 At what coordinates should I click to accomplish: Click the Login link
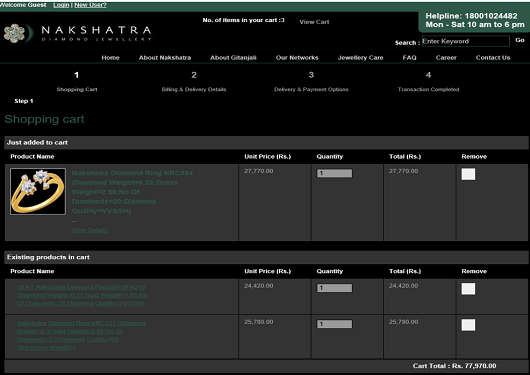(x=61, y=5)
